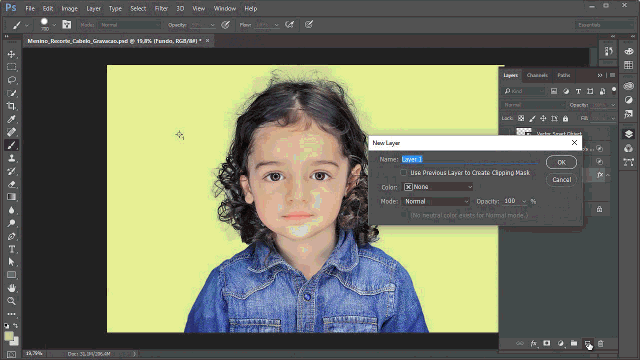Select the Zoom tool
The width and height of the screenshot is (640, 360).
tap(11, 301)
